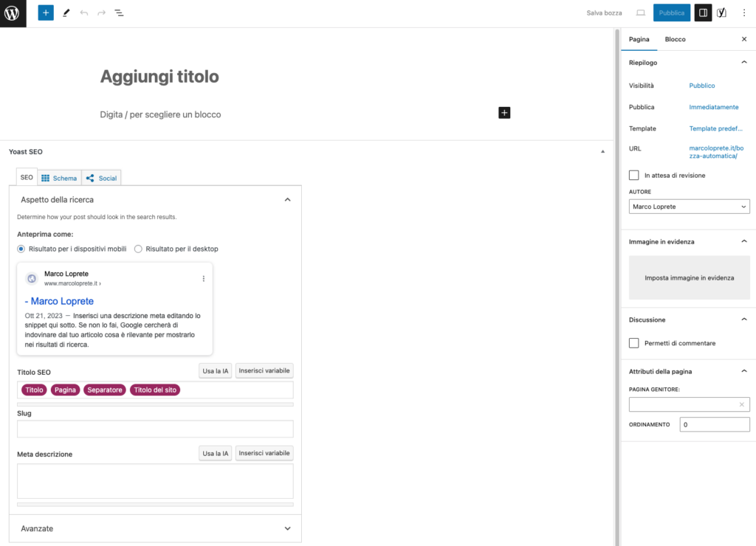The width and height of the screenshot is (756, 546).
Task: Change visibility via Pubblico link
Action: tap(702, 86)
